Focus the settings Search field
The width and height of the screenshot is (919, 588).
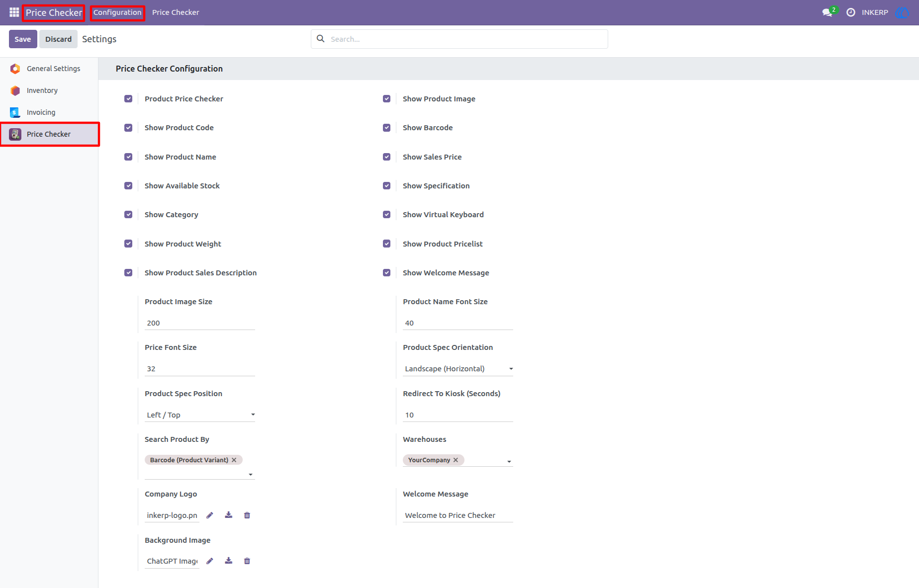459,39
